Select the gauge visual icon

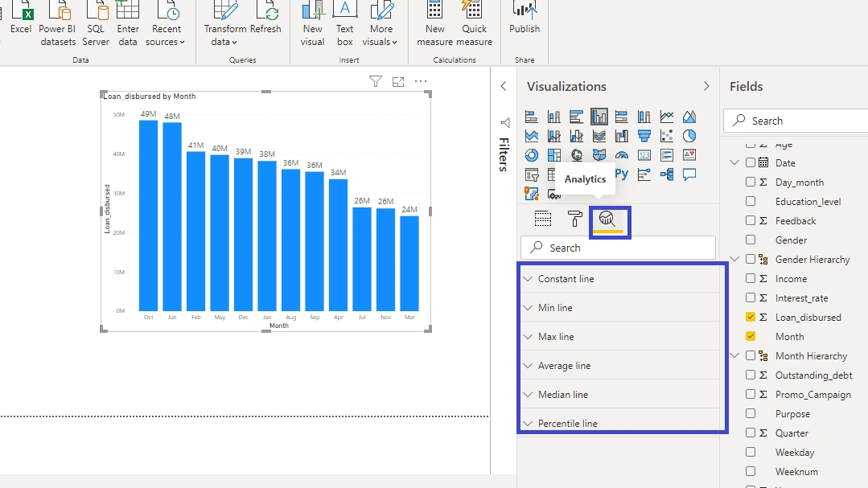(621, 155)
